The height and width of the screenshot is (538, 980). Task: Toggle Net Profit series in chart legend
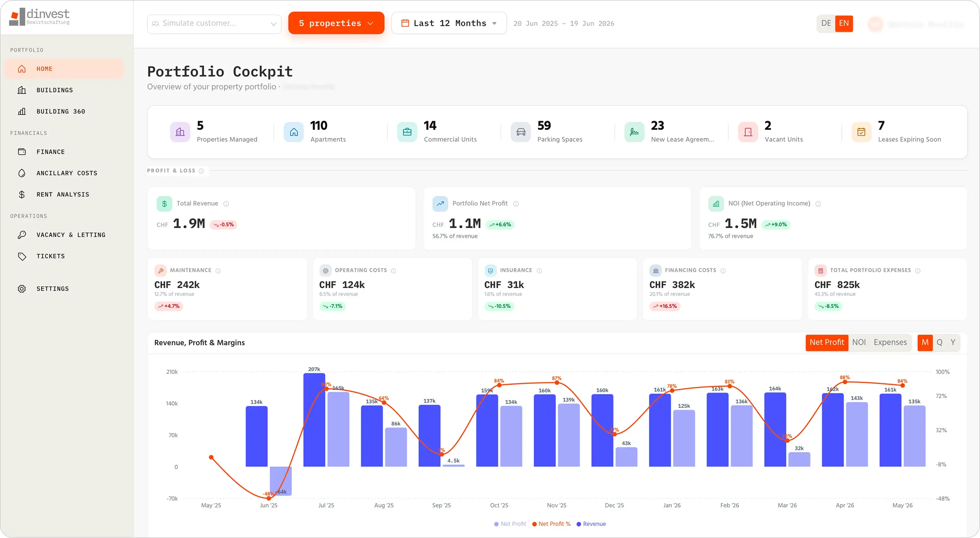510,524
